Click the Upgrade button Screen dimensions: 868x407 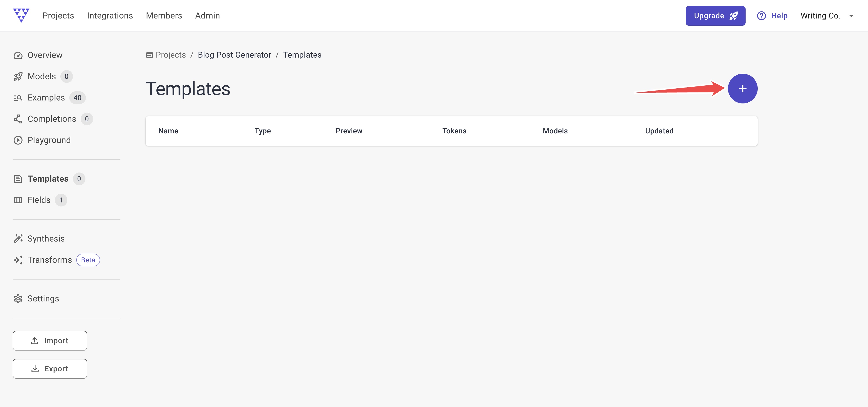[715, 16]
